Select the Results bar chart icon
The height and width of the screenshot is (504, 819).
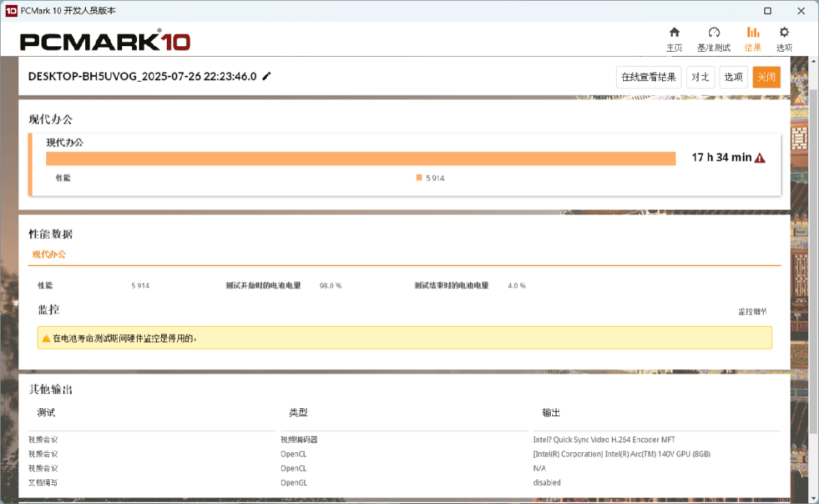click(x=753, y=33)
